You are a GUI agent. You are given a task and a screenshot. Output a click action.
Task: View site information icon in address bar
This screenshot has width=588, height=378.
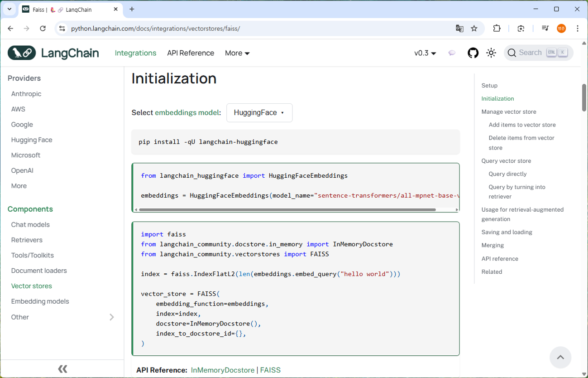coord(62,28)
